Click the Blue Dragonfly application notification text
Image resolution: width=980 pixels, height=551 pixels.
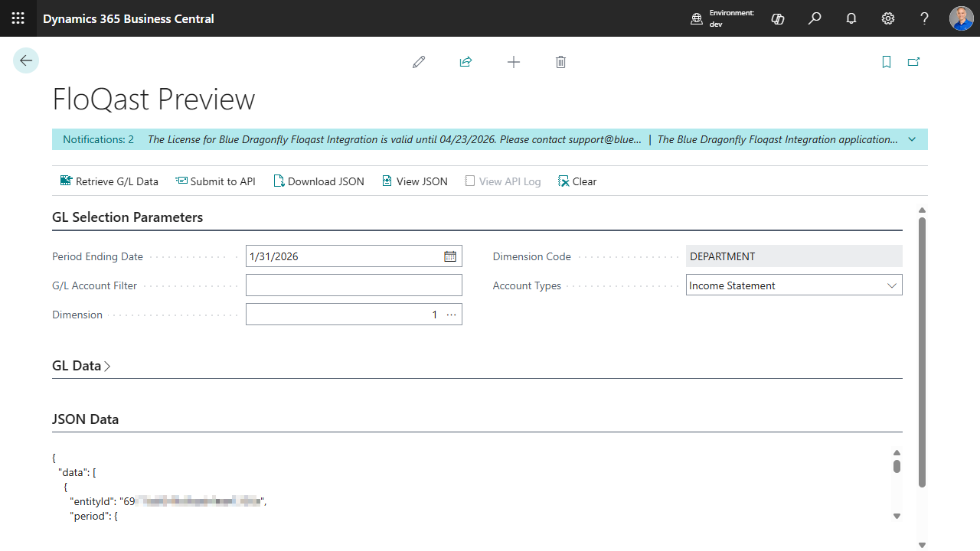point(777,139)
